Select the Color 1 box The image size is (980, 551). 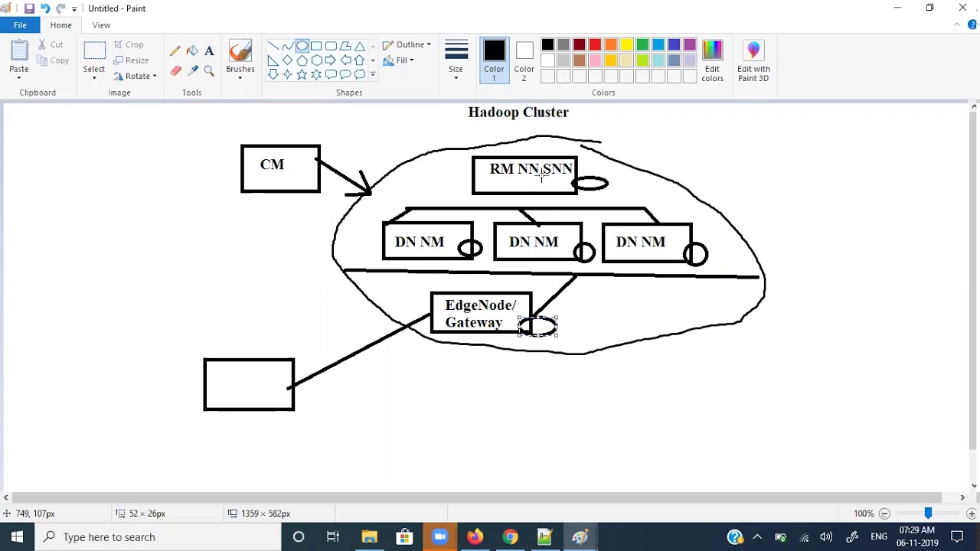494,60
